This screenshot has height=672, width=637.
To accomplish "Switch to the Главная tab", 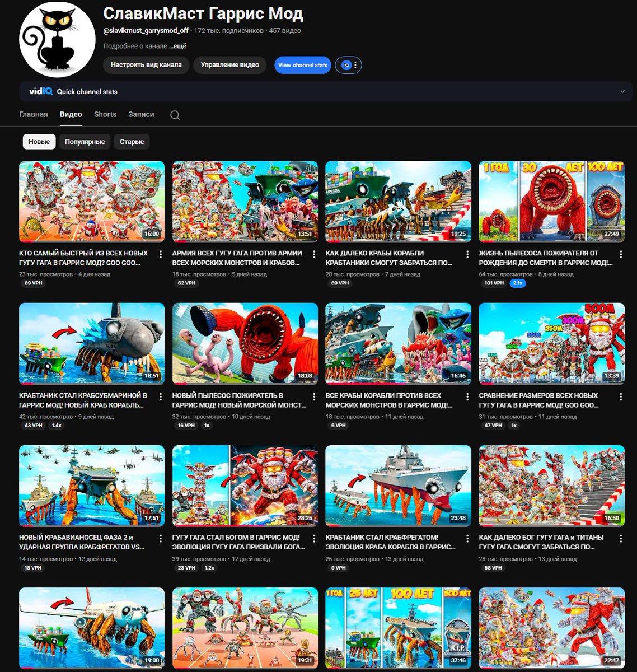I will tap(34, 114).
